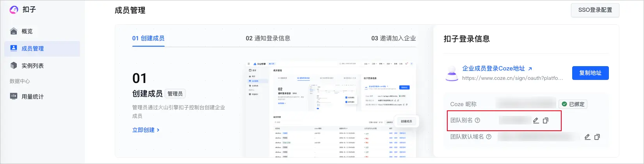644x164 pixels.
Task: Copy the 团队别名 value
Action: (x=546, y=121)
